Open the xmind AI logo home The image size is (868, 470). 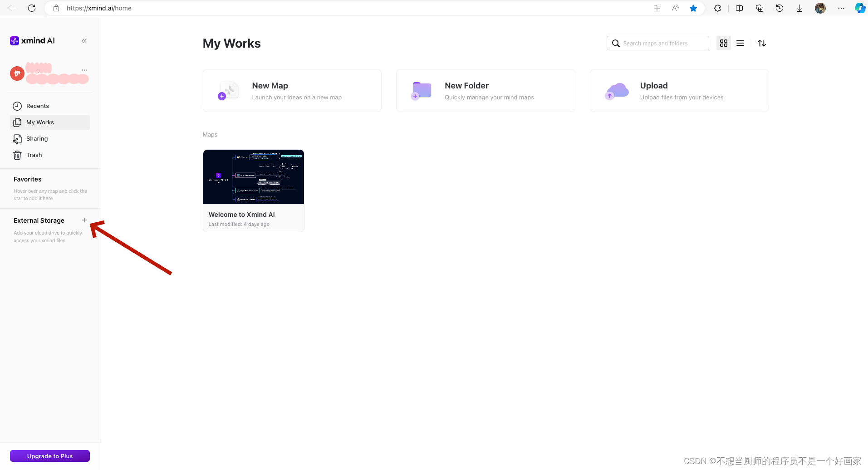click(32, 41)
